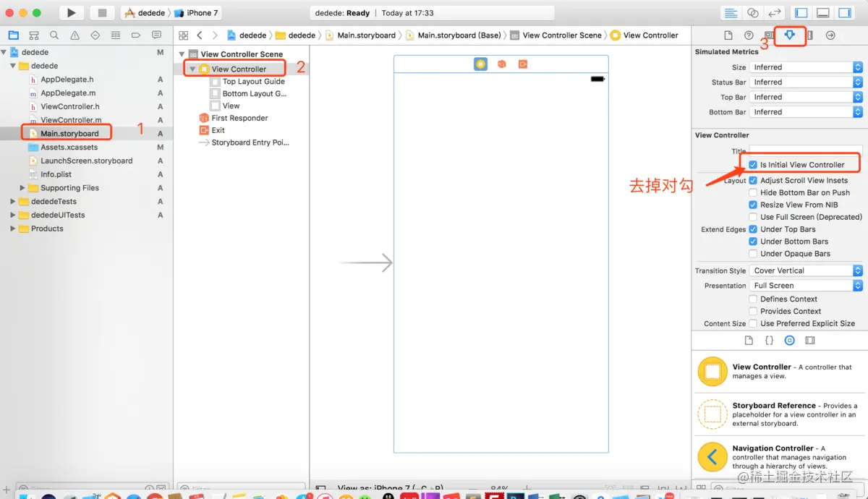Run the project with the play button
This screenshot has width=868, height=499.
point(71,13)
